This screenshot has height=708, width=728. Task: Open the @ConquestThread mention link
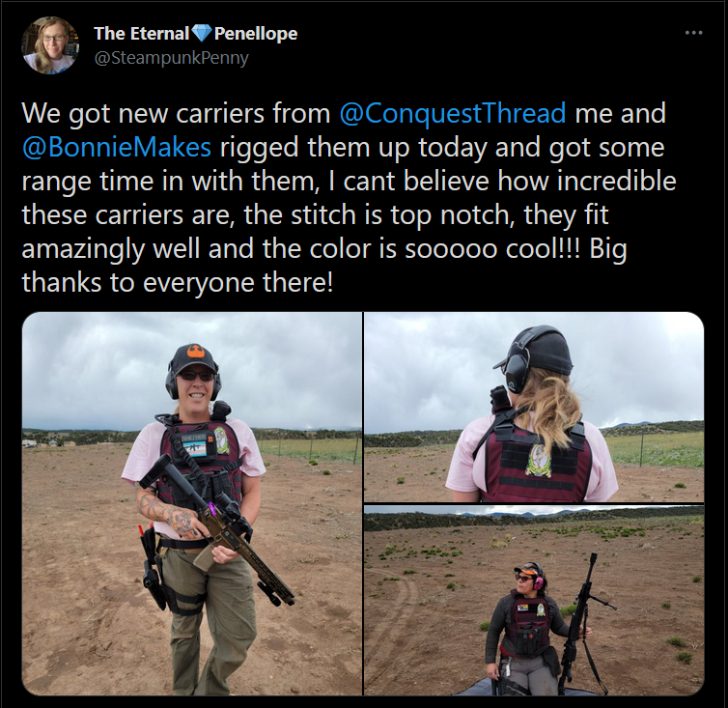click(453, 113)
